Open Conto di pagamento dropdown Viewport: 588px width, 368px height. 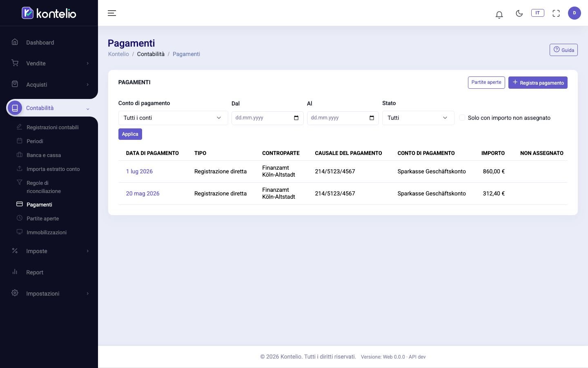173,118
